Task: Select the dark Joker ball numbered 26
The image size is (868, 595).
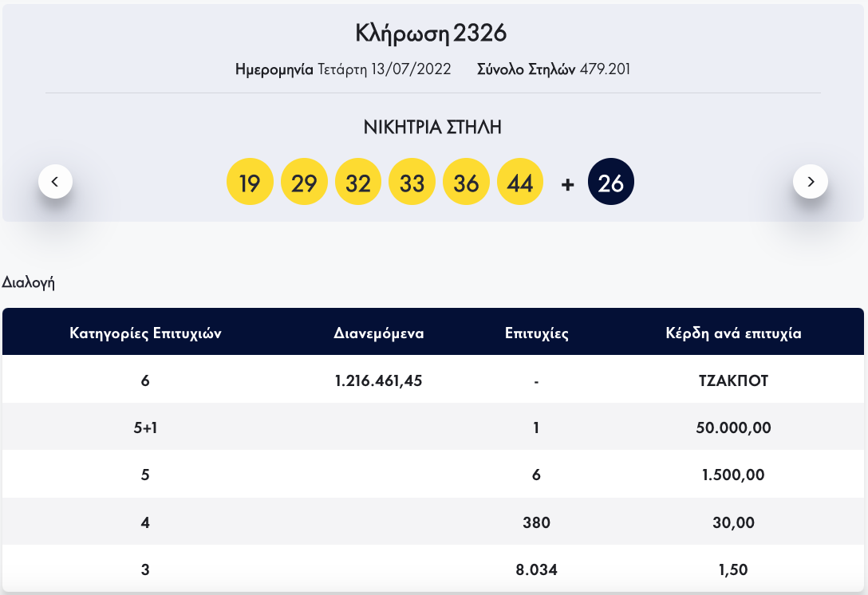Action: tap(610, 181)
